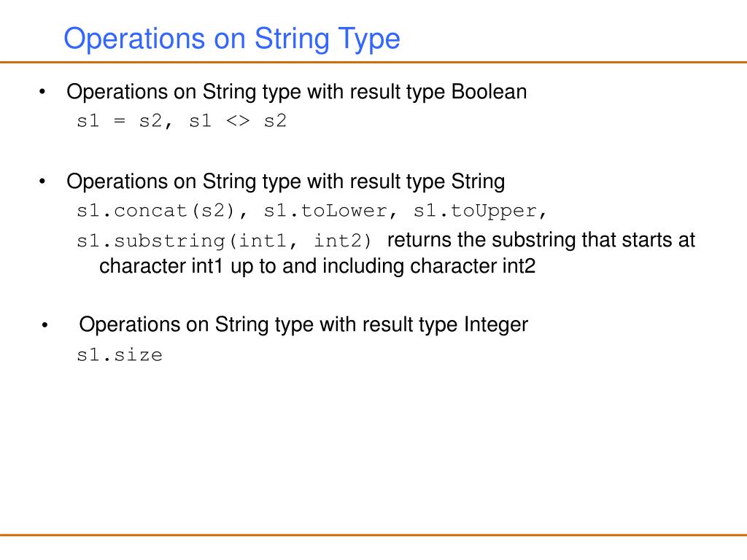Click the code line s1 = s2, s1 <> s2
Screen dimensions: 747x560
pos(182,121)
